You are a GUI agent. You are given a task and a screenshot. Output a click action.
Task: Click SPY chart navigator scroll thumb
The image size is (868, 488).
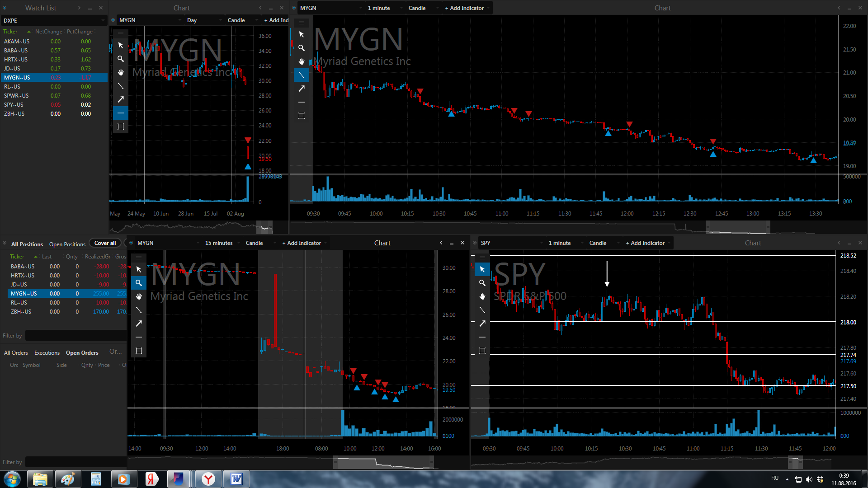pos(796,462)
